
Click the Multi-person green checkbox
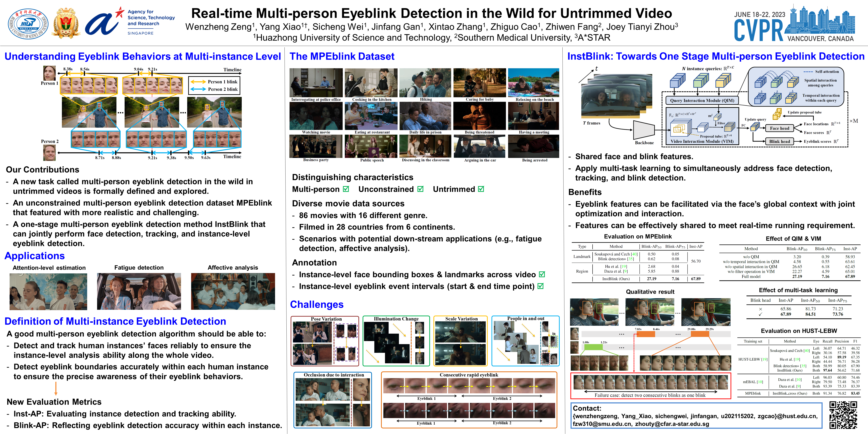click(346, 189)
